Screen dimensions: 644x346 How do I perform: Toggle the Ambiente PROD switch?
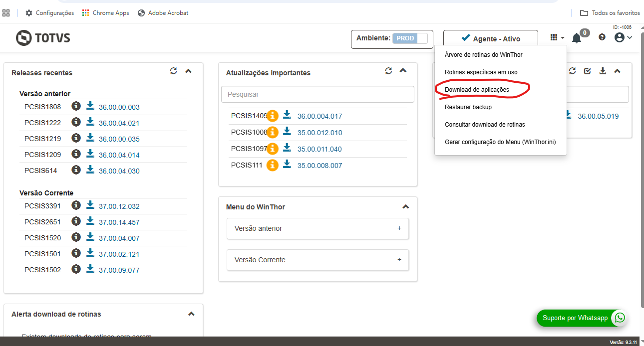tap(410, 38)
